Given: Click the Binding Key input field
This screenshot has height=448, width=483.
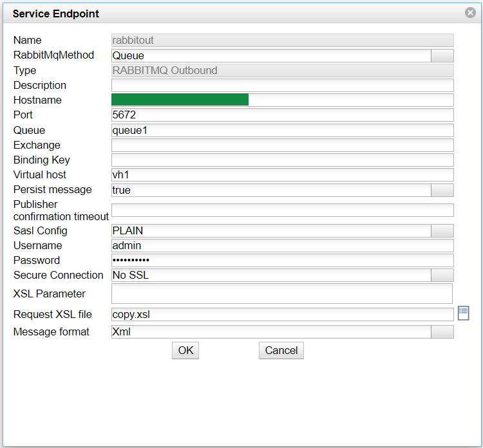Looking at the screenshot, I should point(283,160).
